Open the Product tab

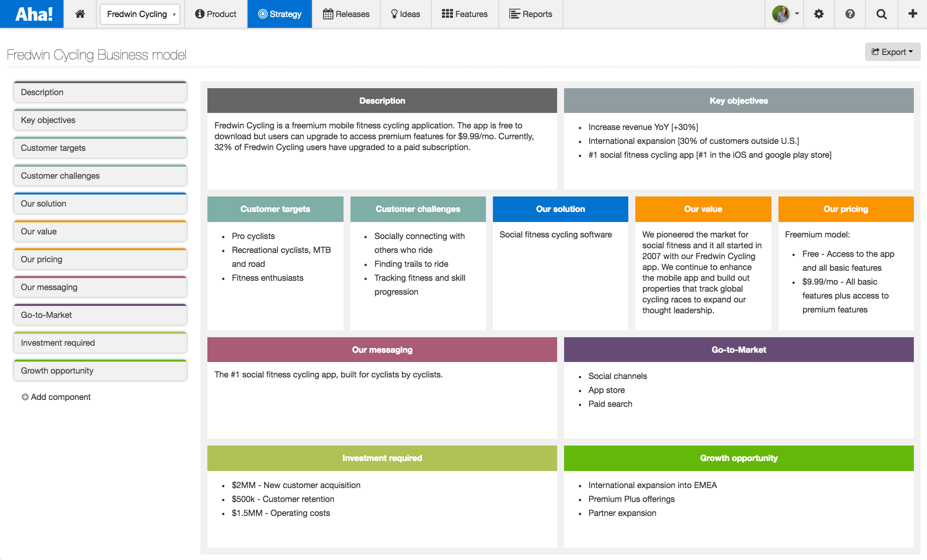point(216,14)
